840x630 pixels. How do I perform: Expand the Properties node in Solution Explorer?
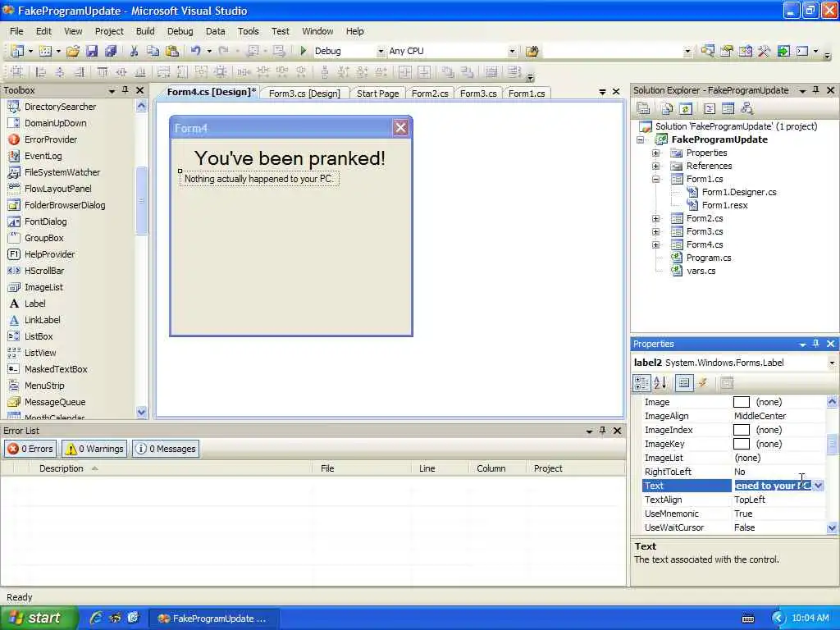click(x=655, y=153)
